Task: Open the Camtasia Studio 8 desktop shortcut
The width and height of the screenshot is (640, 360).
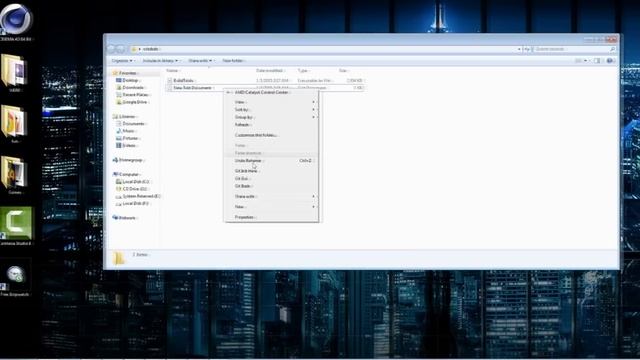Action: coord(16,225)
